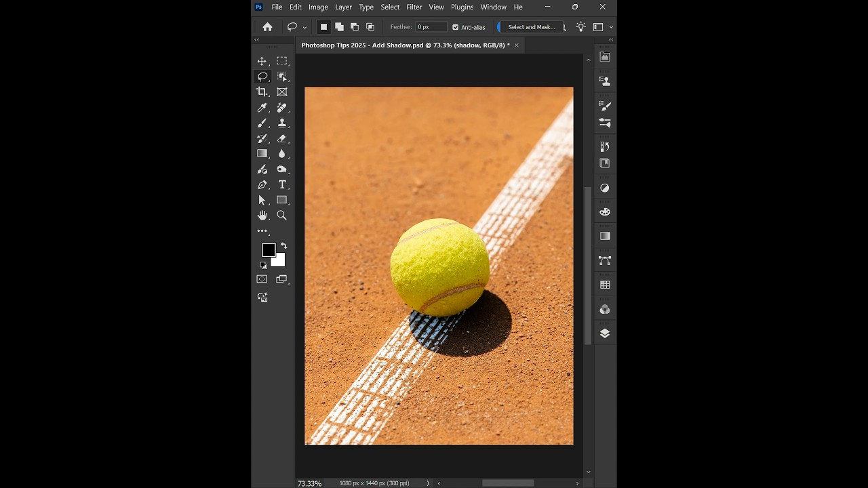Open the Filter menu

tap(414, 7)
